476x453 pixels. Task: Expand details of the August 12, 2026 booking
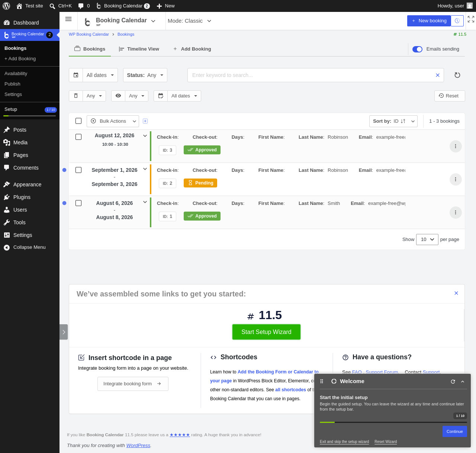pos(145,136)
